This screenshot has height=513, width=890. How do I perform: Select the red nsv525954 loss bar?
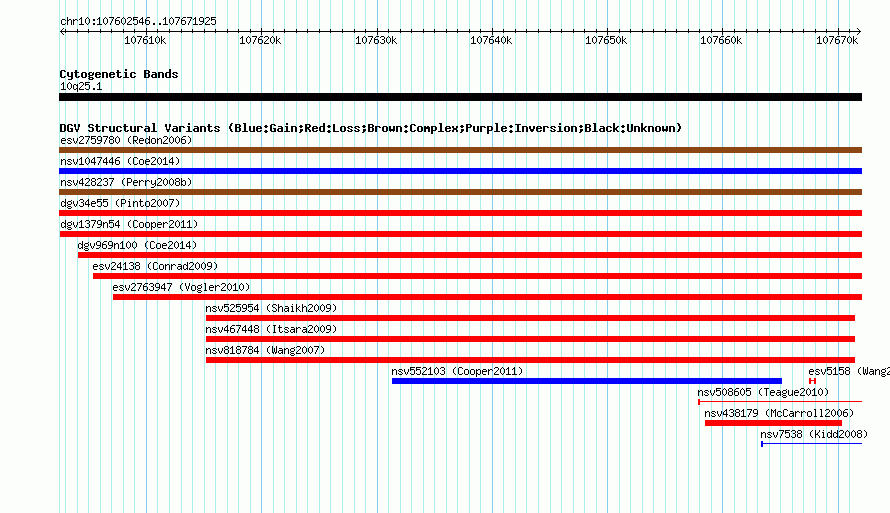click(x=530, y=318)
